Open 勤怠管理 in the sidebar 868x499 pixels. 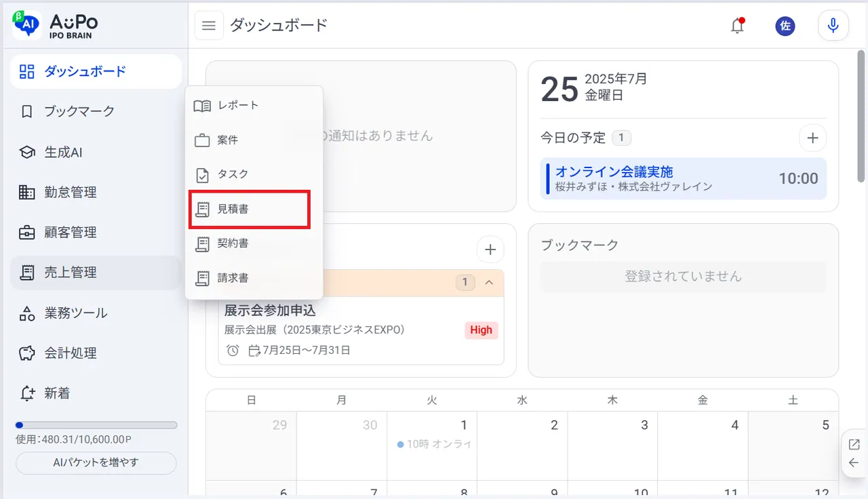click(x=96, y=192)
